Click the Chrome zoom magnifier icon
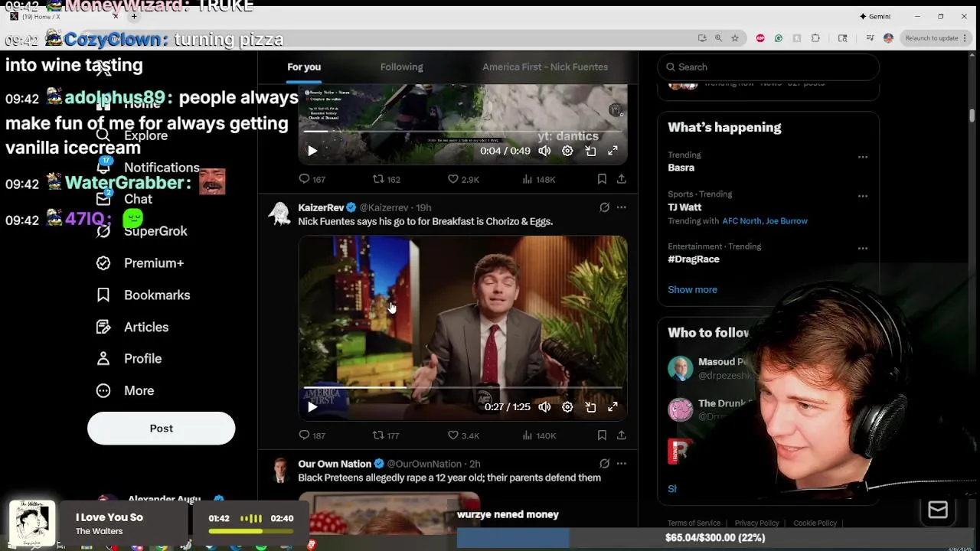The width and height of the screenshot is (980, 551). click(718, 38)
